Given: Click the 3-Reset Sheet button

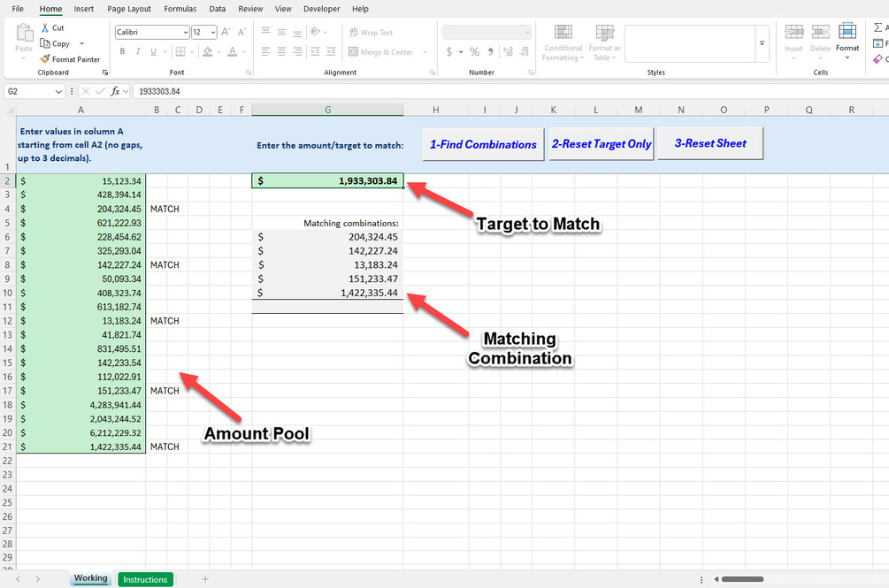Looking at the screenshot, I should point(709,144).
